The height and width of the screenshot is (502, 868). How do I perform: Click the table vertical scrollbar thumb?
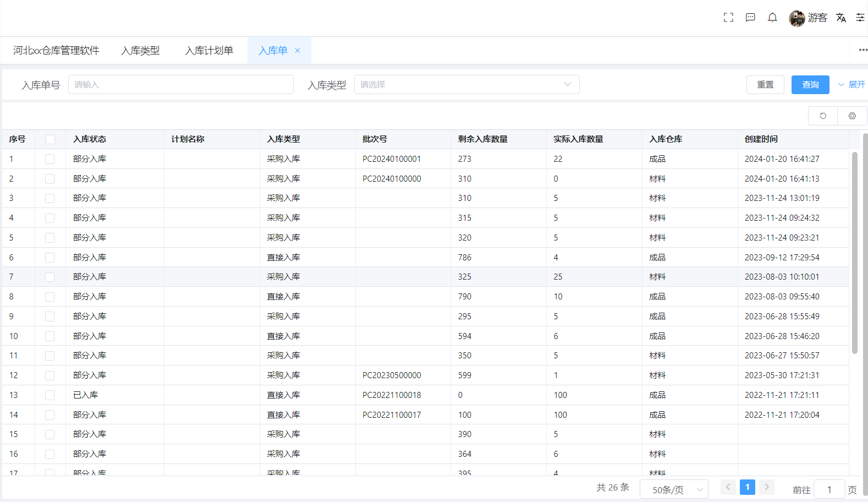(854, 253)
